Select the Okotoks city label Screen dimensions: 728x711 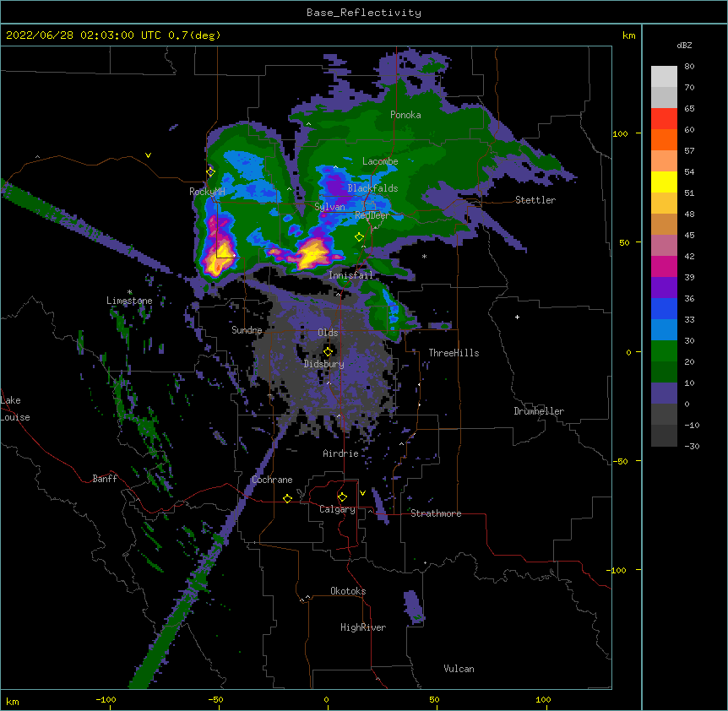348,591
